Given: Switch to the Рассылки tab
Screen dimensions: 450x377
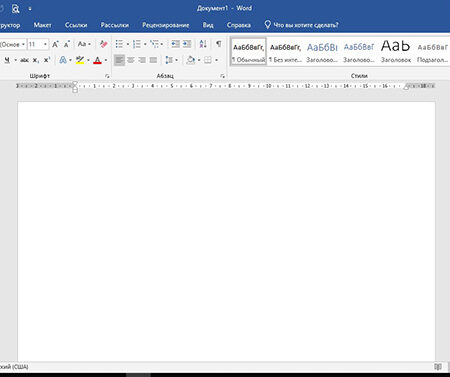Looking at the screenshot, I should (115, 25).
